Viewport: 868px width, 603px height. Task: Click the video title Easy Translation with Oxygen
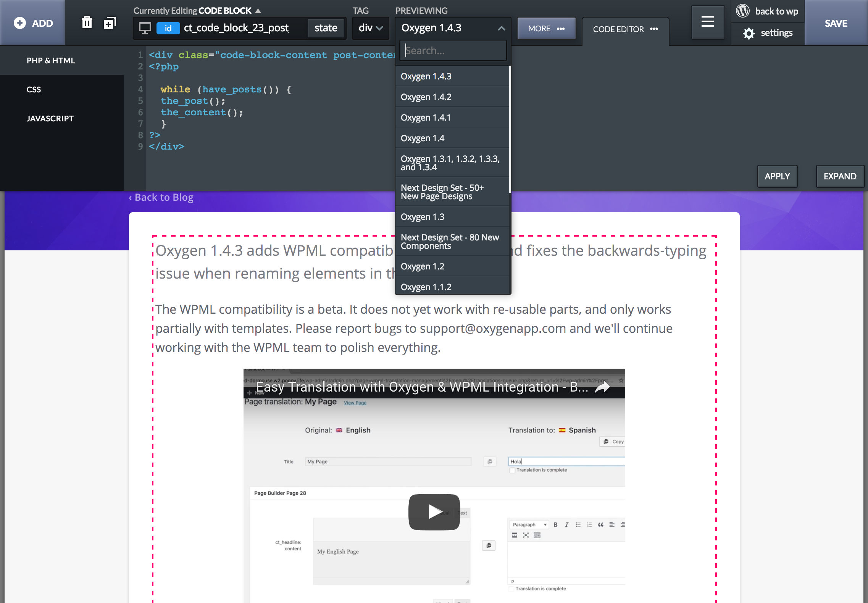421,387
